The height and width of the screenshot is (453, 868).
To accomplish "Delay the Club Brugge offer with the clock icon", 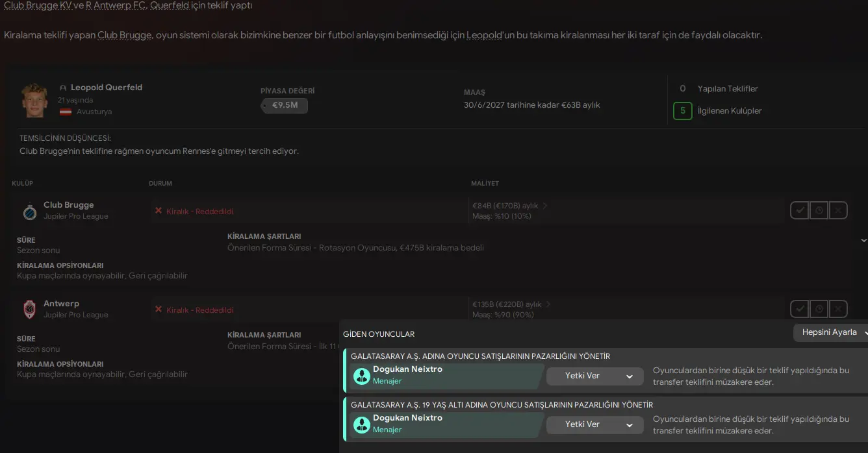I will point(819,210).
